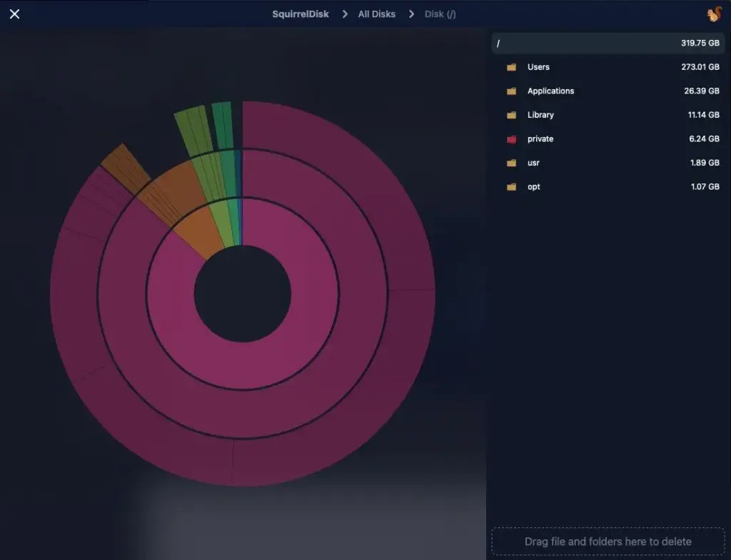The width and height of the screenshot is (731, 560).
Task: Open the Library folder row
Action: click(608, 115)
